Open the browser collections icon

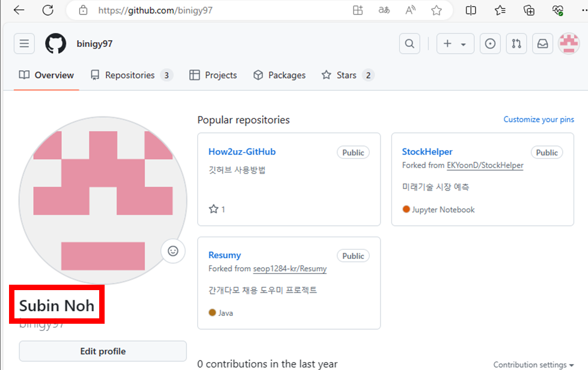pyautogui.click(x=528, y=10)
